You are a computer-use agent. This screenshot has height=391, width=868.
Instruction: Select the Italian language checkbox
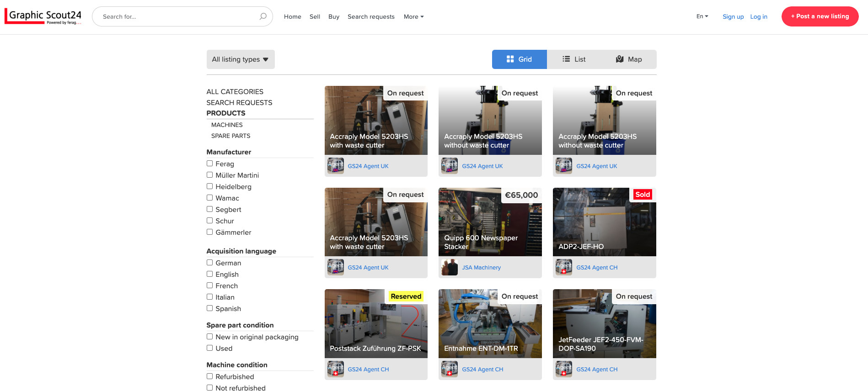(x=209, y=297)
